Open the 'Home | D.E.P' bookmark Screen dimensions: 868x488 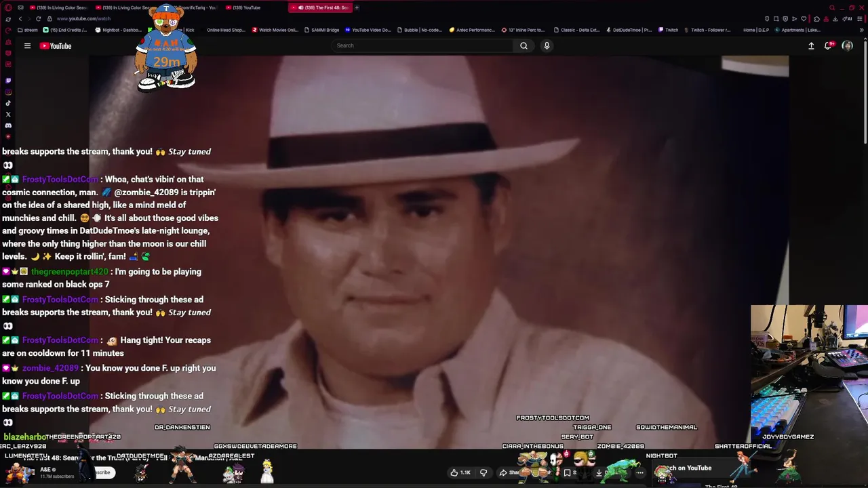tap(755, 30)
